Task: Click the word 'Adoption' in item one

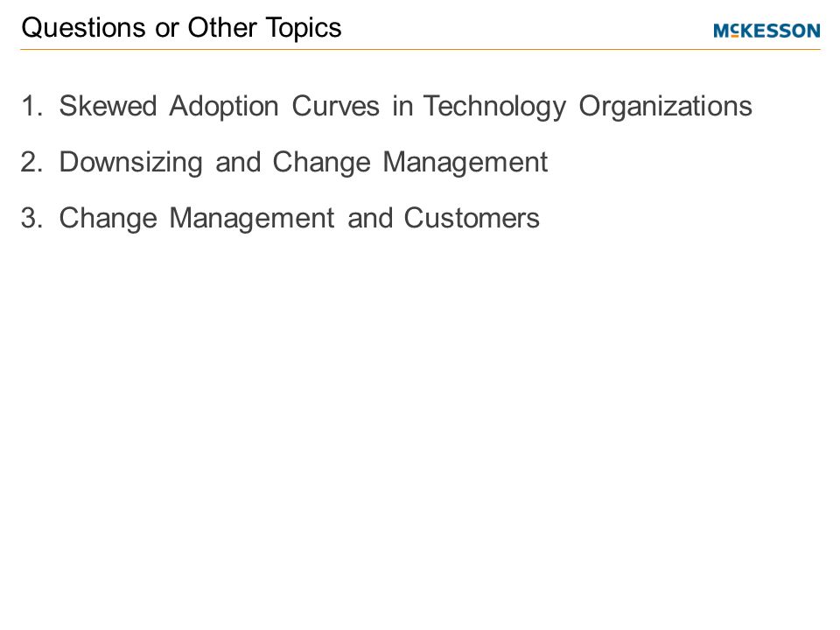Action: tap(224, 107)
